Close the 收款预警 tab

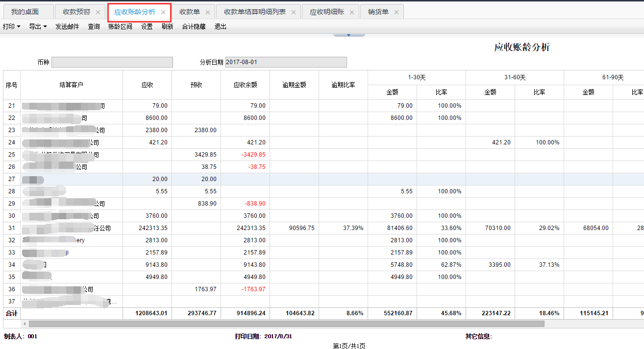pos(98,12)
